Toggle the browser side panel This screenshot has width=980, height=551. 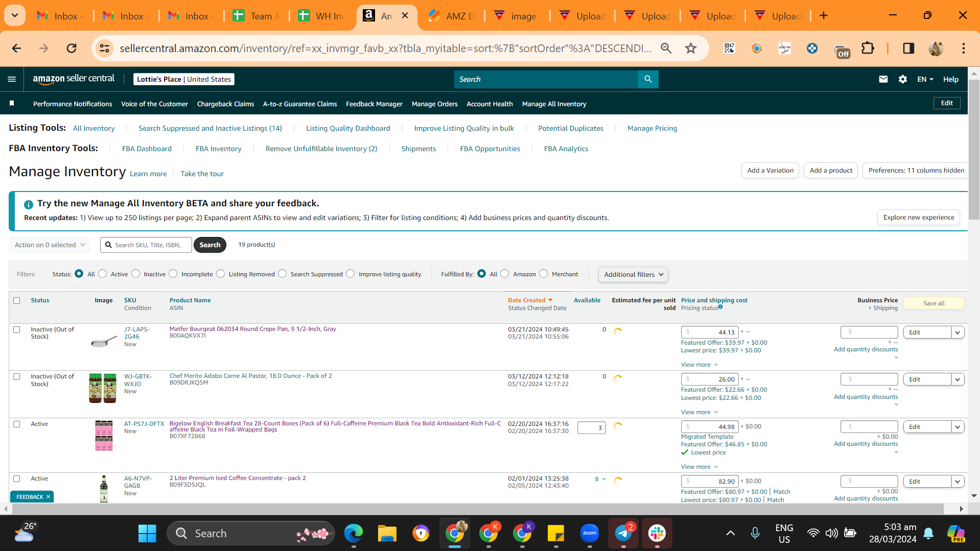coord(908,49)
